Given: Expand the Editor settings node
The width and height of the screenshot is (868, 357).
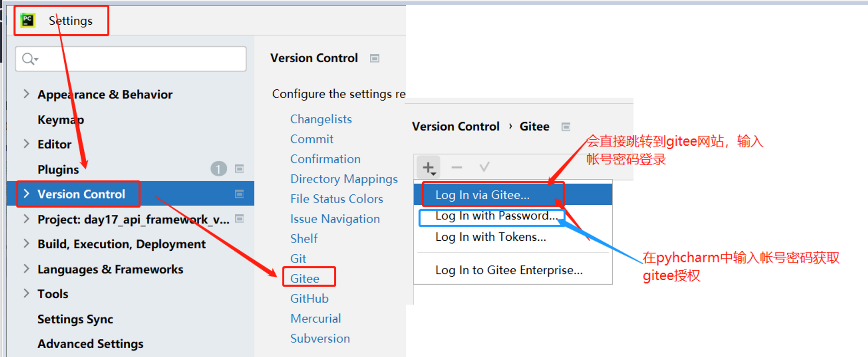Looking at the screenshot, I should [26, 144].
